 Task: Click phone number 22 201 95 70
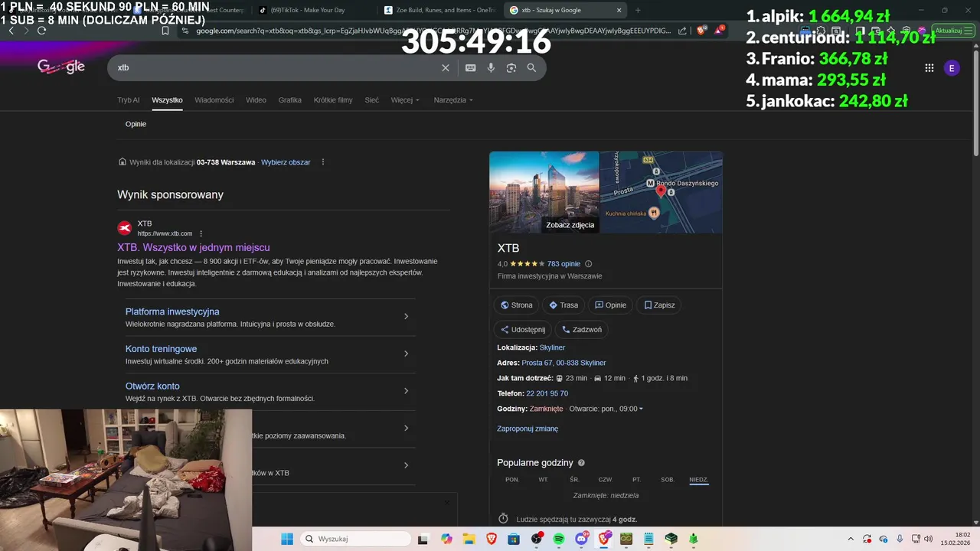pos(547,393)
